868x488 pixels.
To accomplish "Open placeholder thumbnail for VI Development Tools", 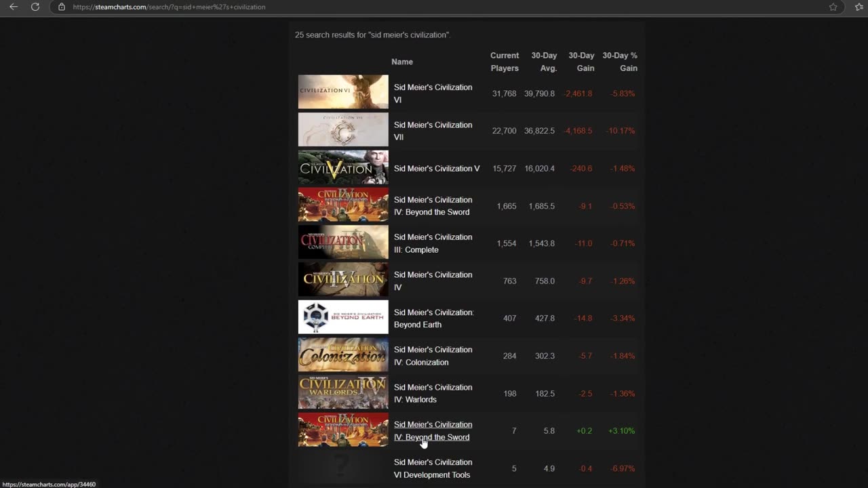I will pos(343,467).
